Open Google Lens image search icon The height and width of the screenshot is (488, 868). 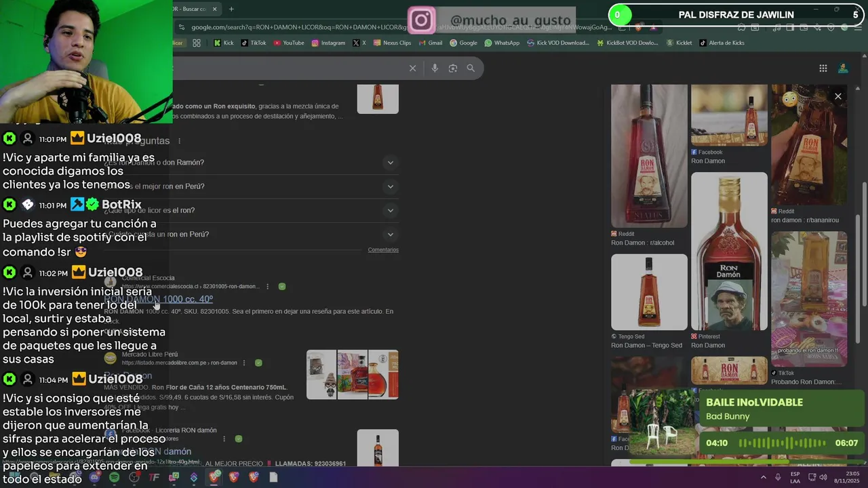(453, 68)
